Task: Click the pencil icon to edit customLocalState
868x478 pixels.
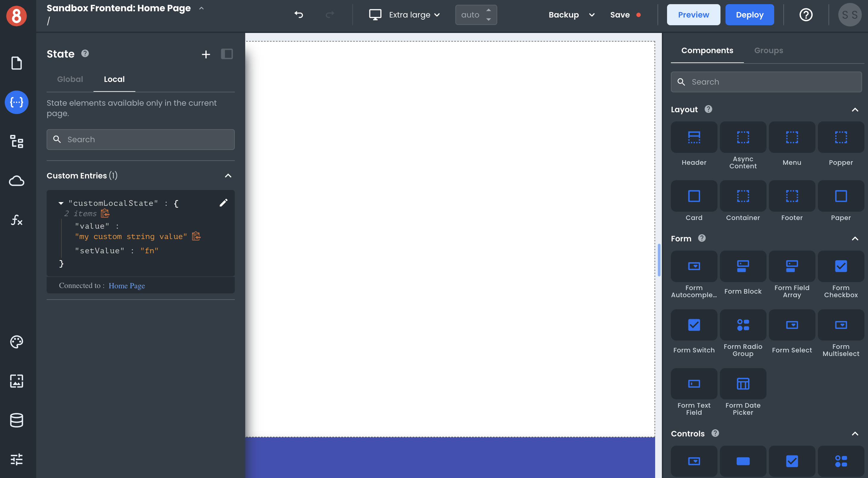Action: coord(224,202)
